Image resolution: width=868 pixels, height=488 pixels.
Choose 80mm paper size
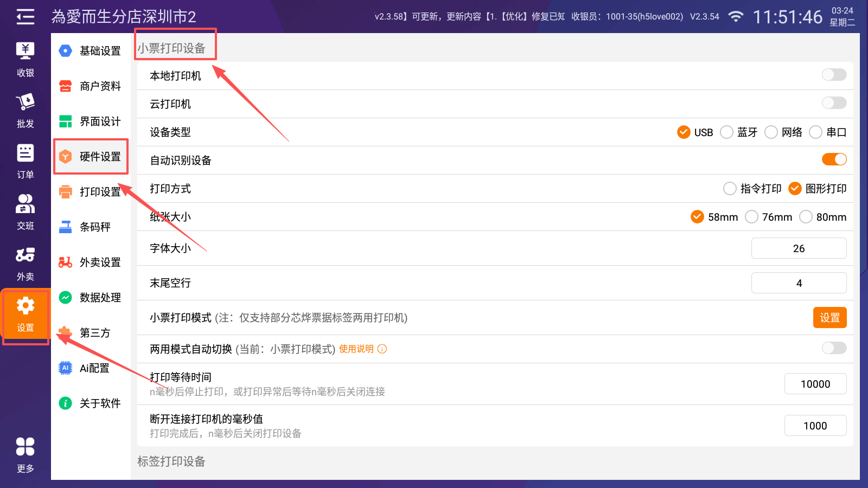pyautogui.click(x=806, y=217)
